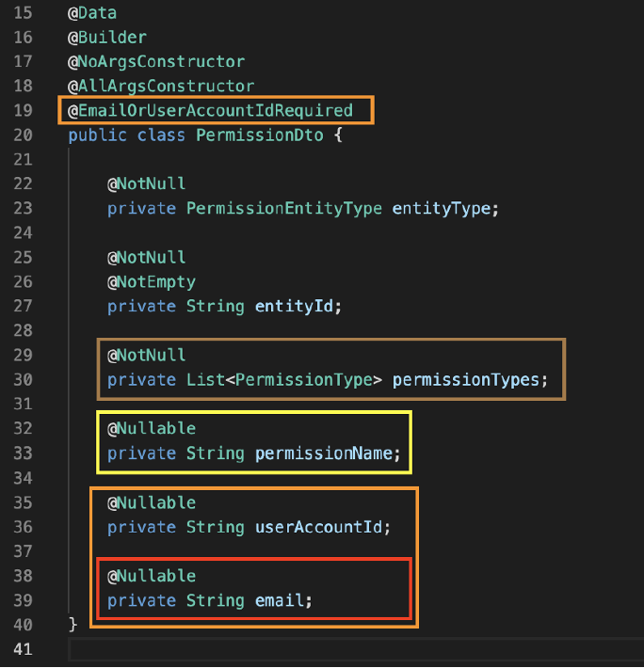Click the @AllArgsConstructor annotation
Screen dimensions: 644x668
point(161,86)
